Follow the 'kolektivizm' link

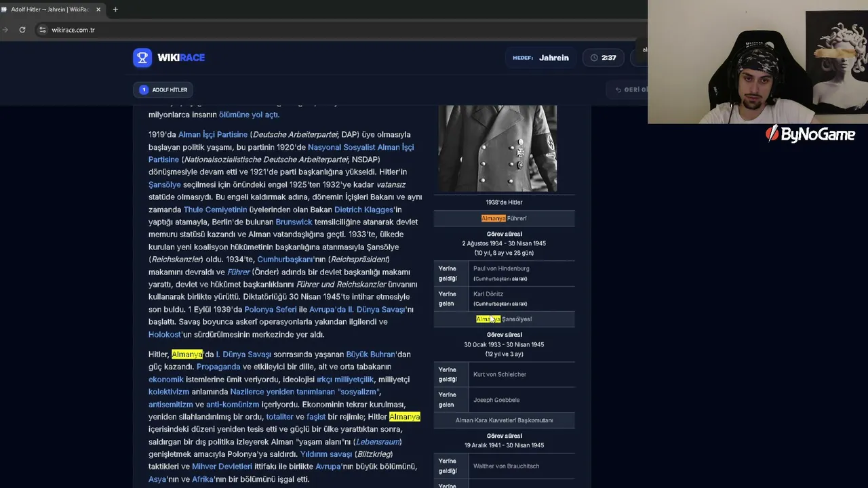coord(169,392)
